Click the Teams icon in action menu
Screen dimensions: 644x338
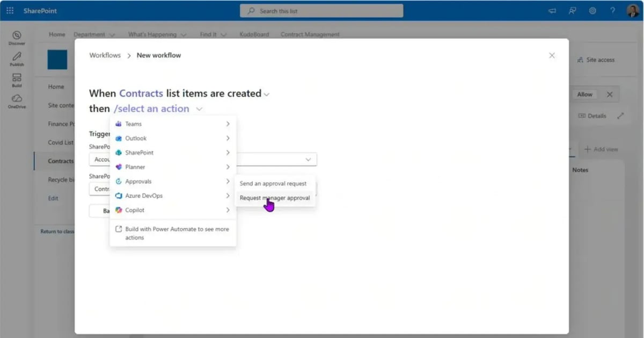(119, 124)
